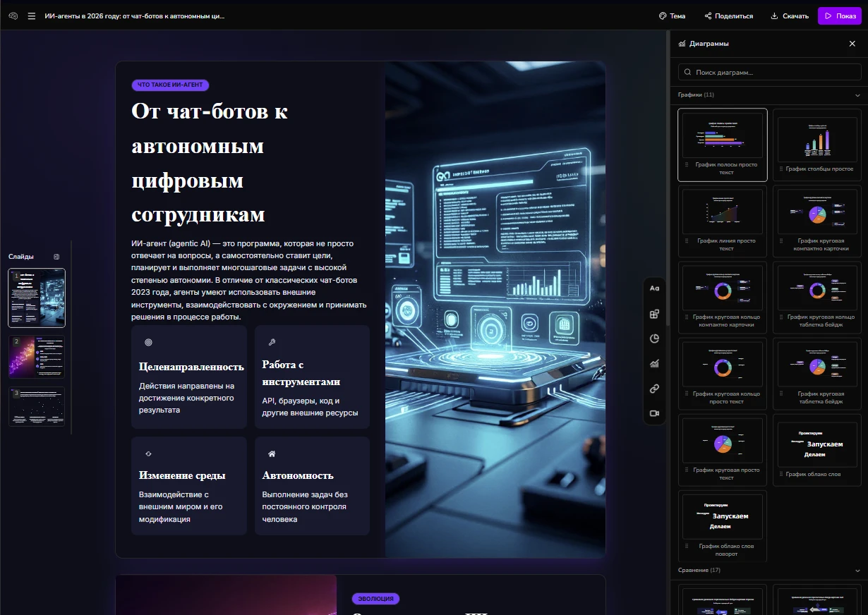This screenshot has width=868, height=615.
Task: Focus the Поиск диаграмм search field
Action: (x=769, y=72)
